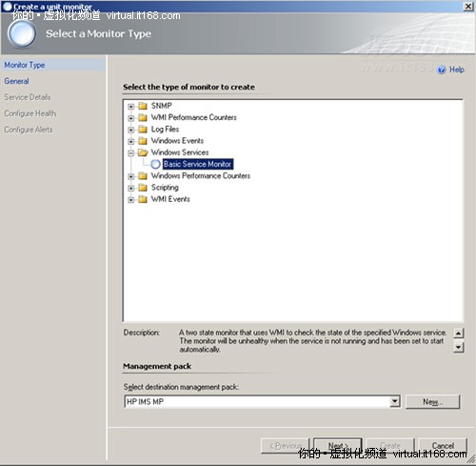
Task: Click the WMI Events folder icon
Action: tap(143, 199)
